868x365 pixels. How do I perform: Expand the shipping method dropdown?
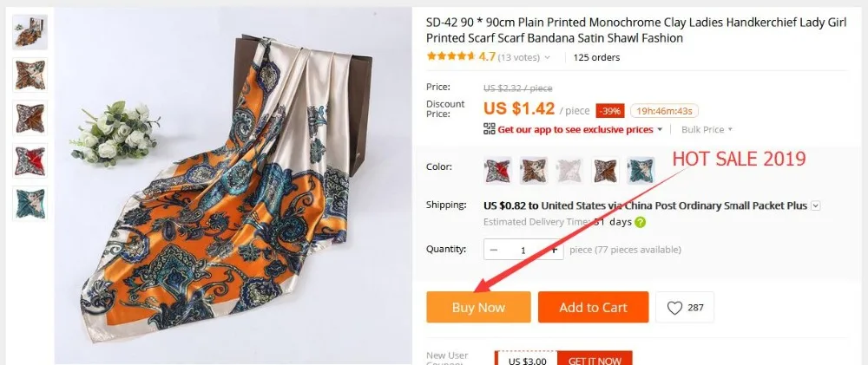point(815,205)
